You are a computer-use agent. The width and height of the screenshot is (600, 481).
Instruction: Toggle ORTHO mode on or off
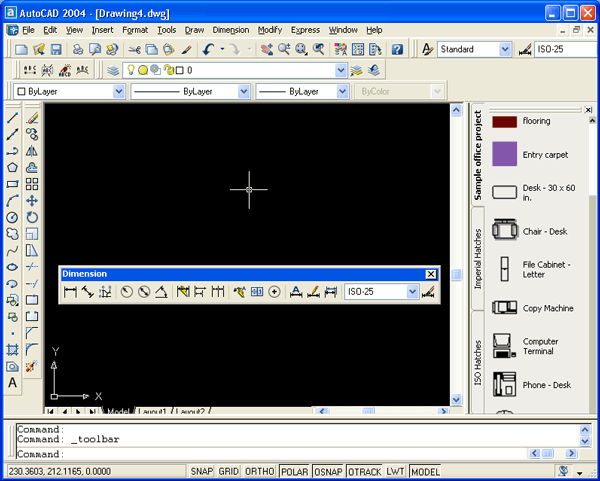pyautogui.click(x=260, y=471)
